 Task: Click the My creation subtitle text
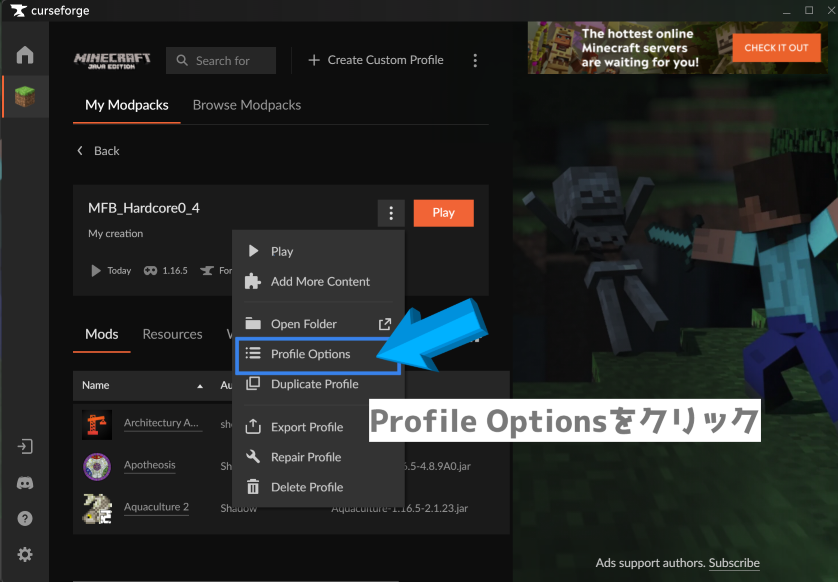click(115, 234)
